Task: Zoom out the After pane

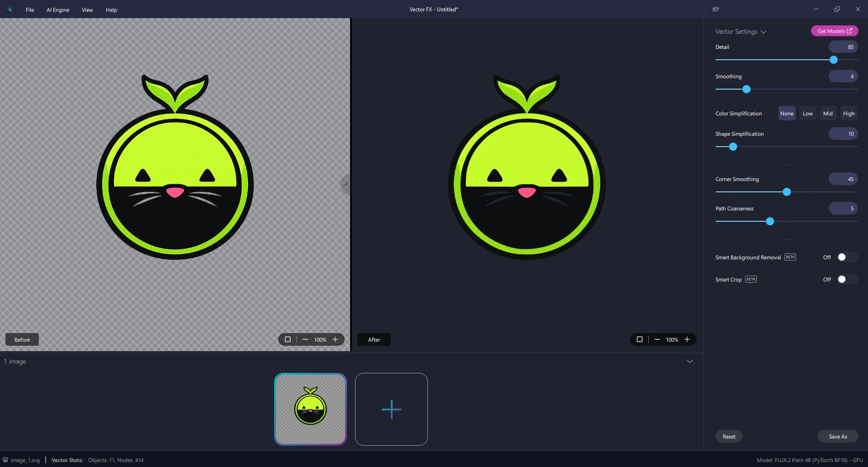Action: click(657, 339)
